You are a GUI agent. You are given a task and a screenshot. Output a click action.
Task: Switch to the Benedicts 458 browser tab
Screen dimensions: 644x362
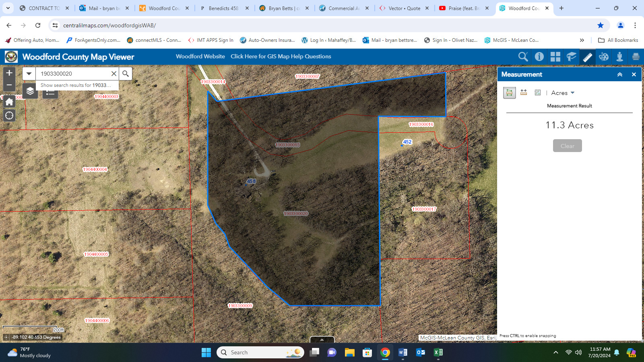tap(224, 8)
